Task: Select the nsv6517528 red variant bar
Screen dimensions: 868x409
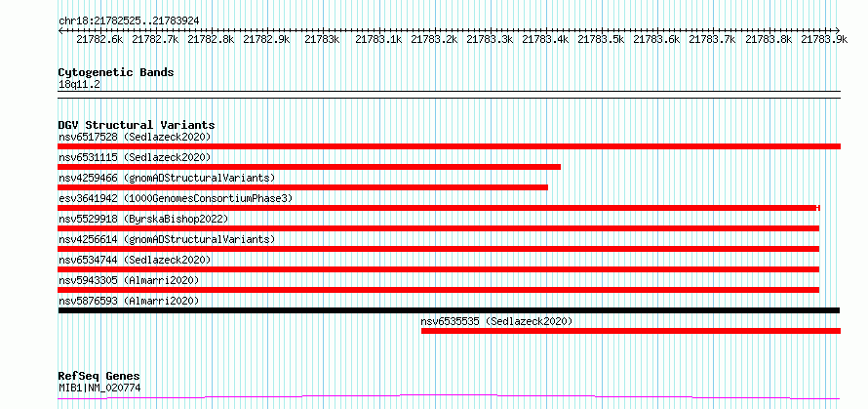Action: (x=450, y=146)
